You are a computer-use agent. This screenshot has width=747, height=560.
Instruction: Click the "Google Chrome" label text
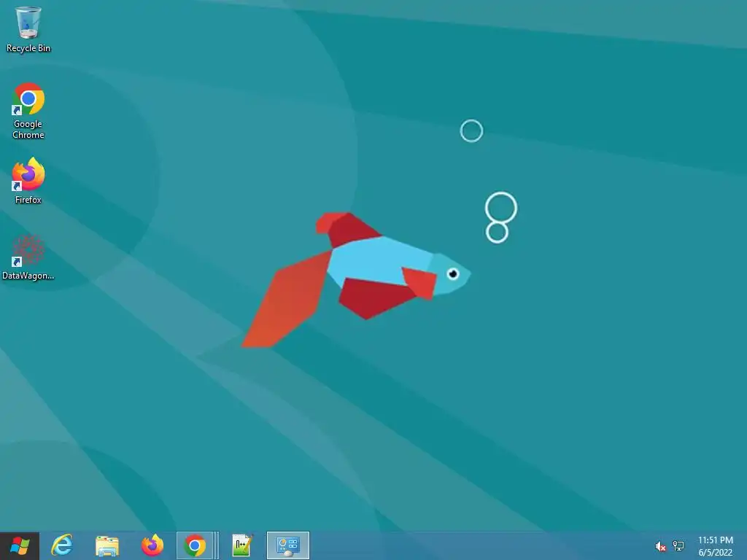click(x=28, y=129)
